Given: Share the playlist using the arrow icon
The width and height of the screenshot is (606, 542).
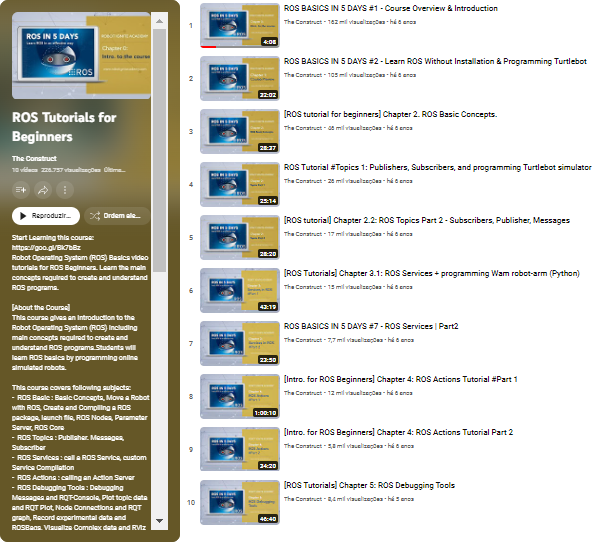Looking at the screenshot, I should tap(44, 189).
